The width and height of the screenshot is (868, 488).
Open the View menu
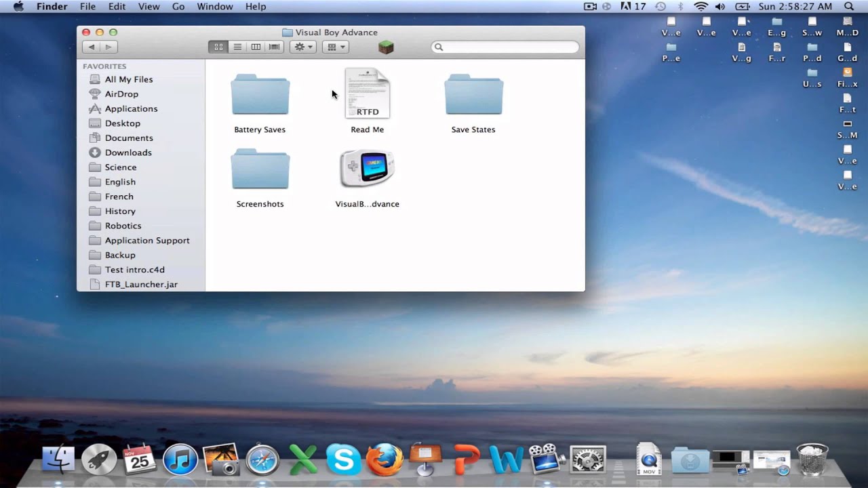149,6
